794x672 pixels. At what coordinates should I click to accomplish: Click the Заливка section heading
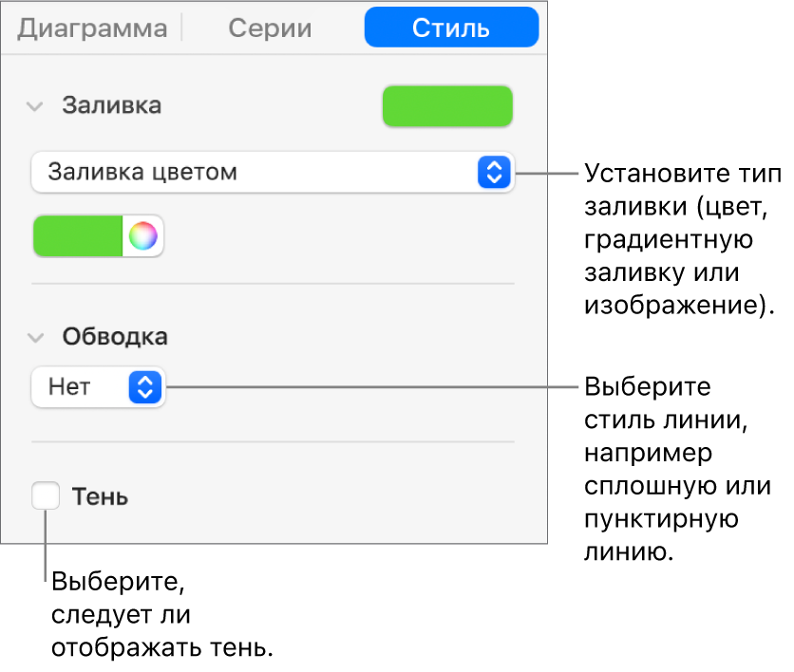[x=112, y=105]
